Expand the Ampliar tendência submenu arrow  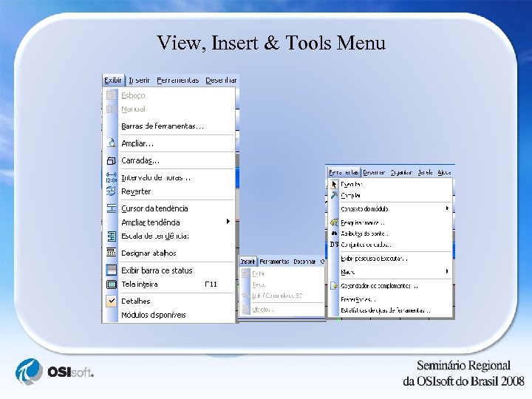(228, 222)
